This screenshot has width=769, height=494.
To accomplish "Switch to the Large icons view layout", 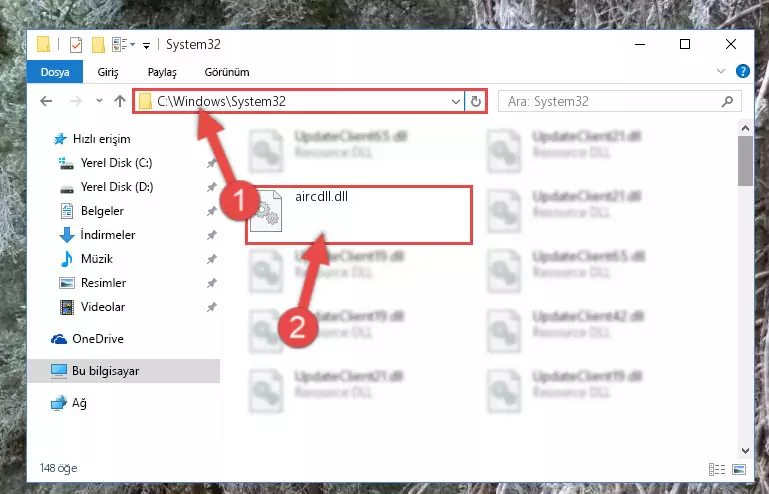I will point(739,469).
